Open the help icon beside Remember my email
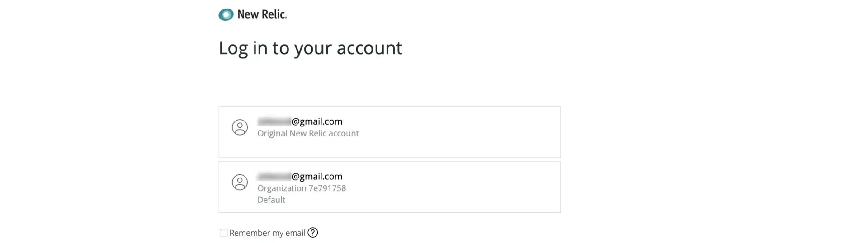 313,233
